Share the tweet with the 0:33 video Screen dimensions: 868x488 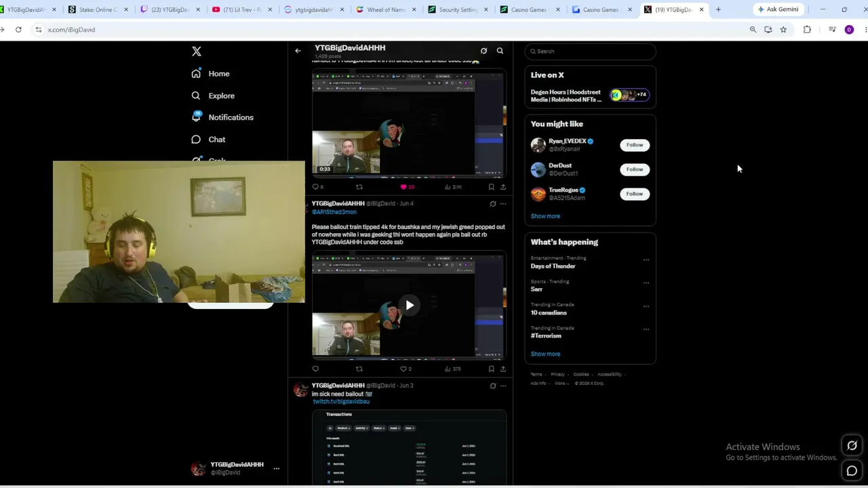point(502,187)
